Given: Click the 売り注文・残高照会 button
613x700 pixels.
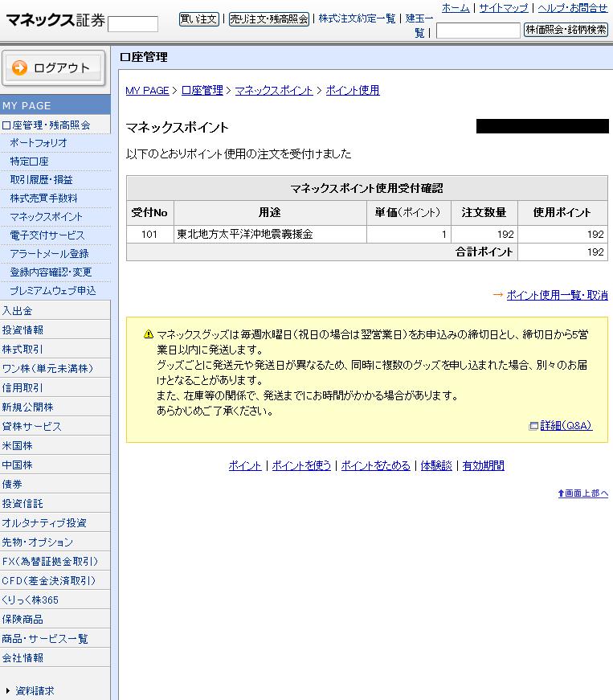Looking at the screenshot, I should 269,18.
